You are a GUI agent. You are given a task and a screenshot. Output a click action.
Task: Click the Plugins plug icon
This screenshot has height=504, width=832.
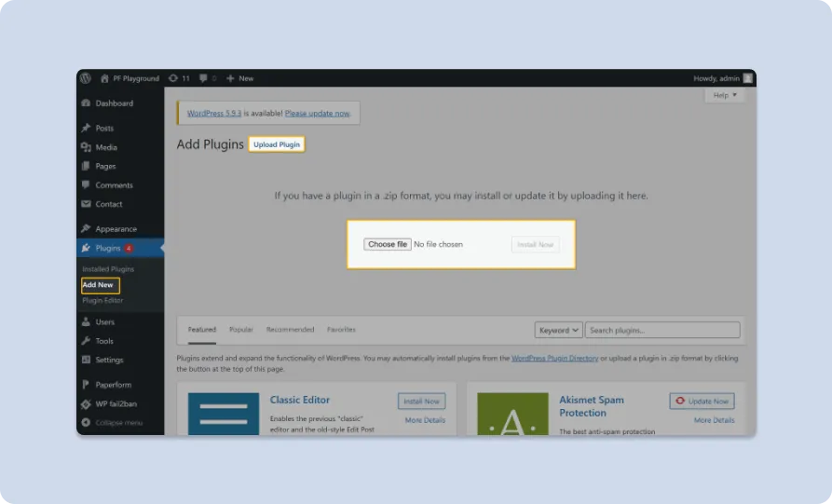pyautogui.click(x=86, y=248)
